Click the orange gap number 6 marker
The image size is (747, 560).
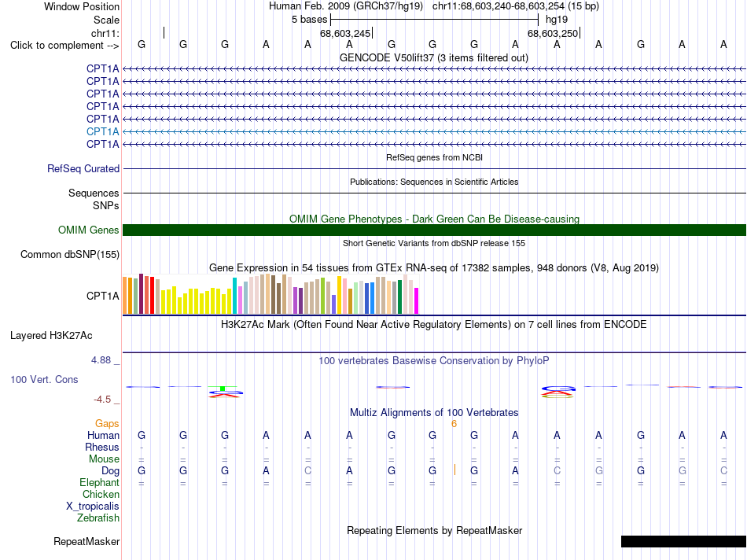coord(454,424)
